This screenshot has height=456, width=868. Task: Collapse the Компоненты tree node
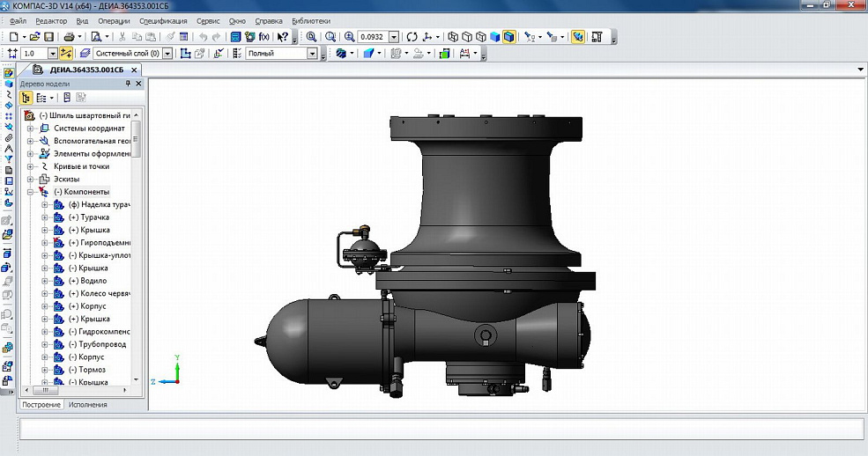point(31,191)
